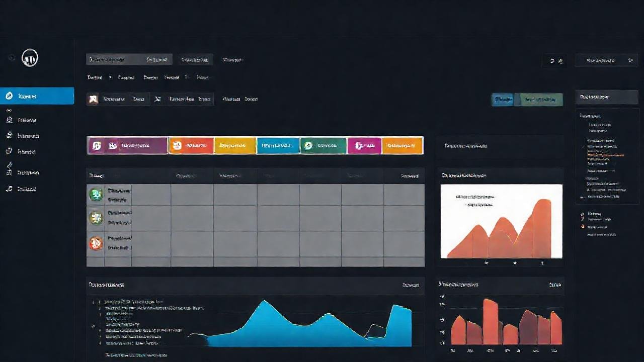Click the small dark button beside the top-right dropdown
Image resolution: width=644 pixels, height=362 pixels.
[x=555, y=61]
